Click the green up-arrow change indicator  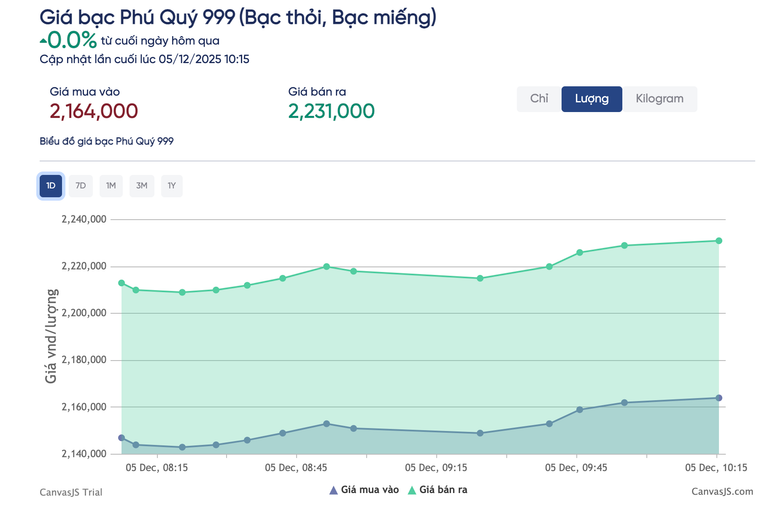click(x=43, y=41)
